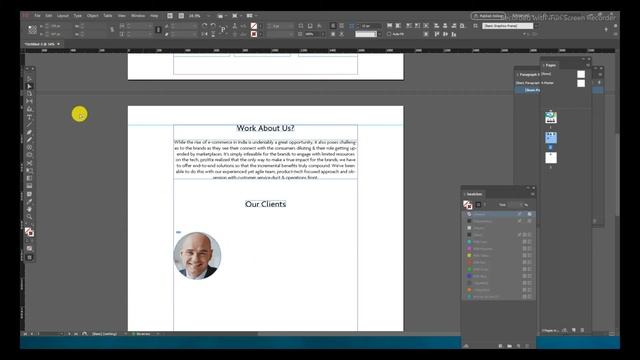This screenshot has width=640, height=360.
Task: Click the Control panel fill swatch
Action: point(254,25)
